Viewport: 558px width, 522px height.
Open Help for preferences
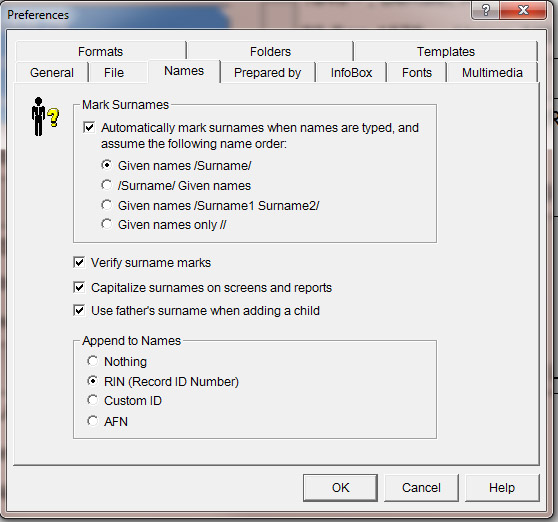(502, 487)
